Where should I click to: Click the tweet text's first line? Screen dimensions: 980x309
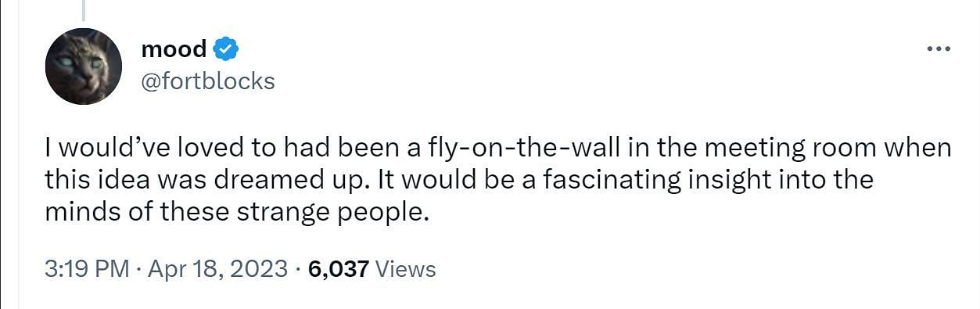[x=498, y=148]
